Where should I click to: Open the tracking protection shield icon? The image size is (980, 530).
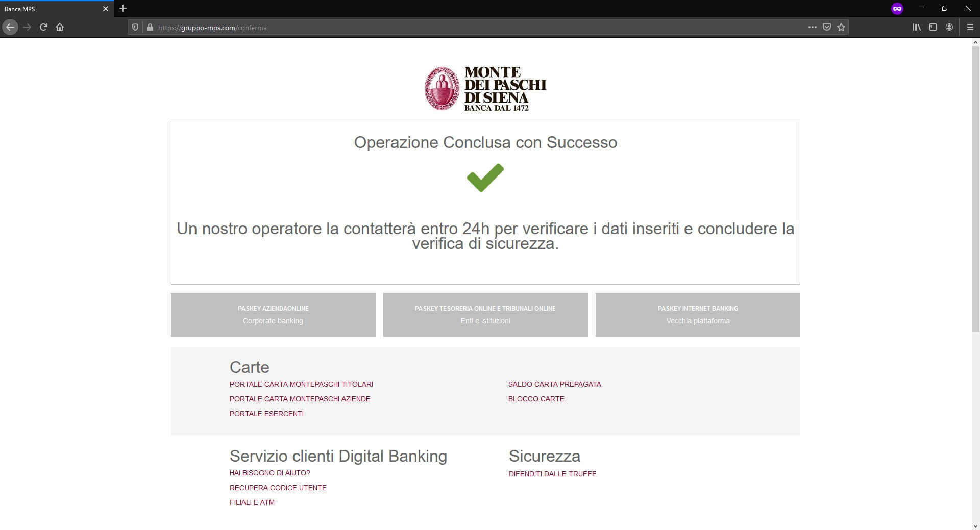coord(135,28)
